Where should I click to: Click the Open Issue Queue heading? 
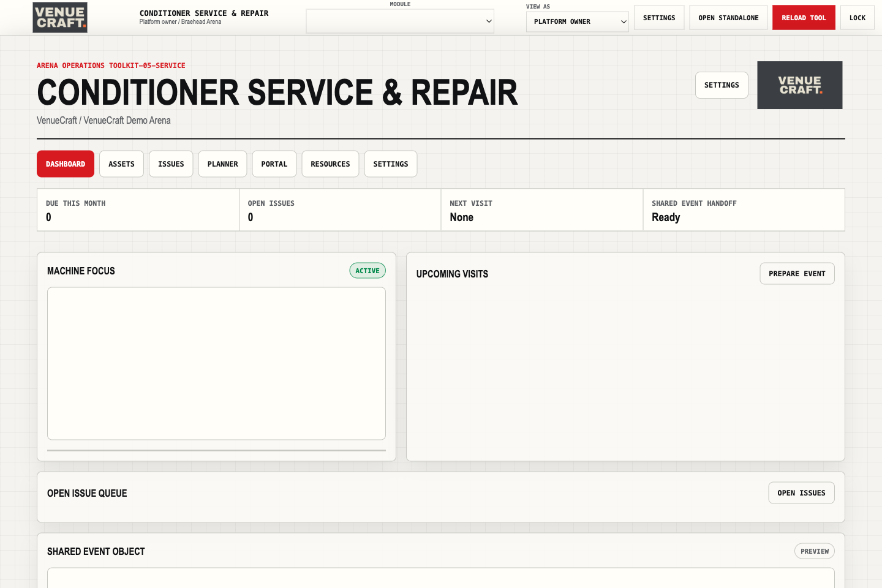coord(87,494)
